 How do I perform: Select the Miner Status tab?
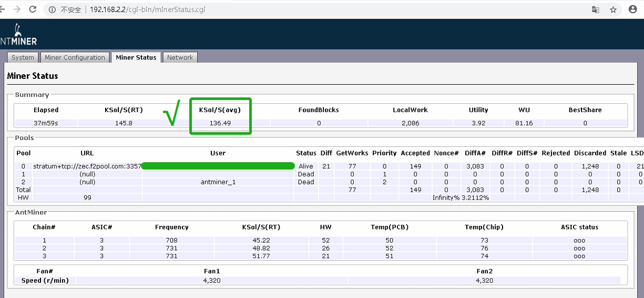coord(136,58)
